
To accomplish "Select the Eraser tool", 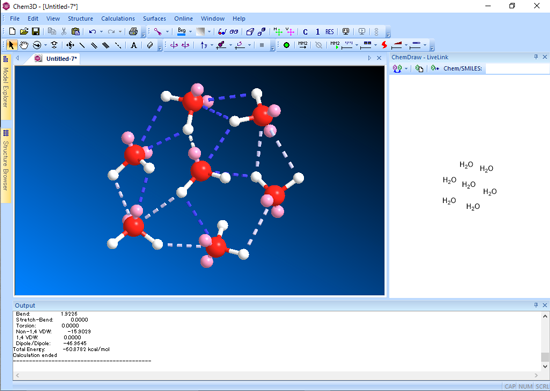I will click(150, 45).
